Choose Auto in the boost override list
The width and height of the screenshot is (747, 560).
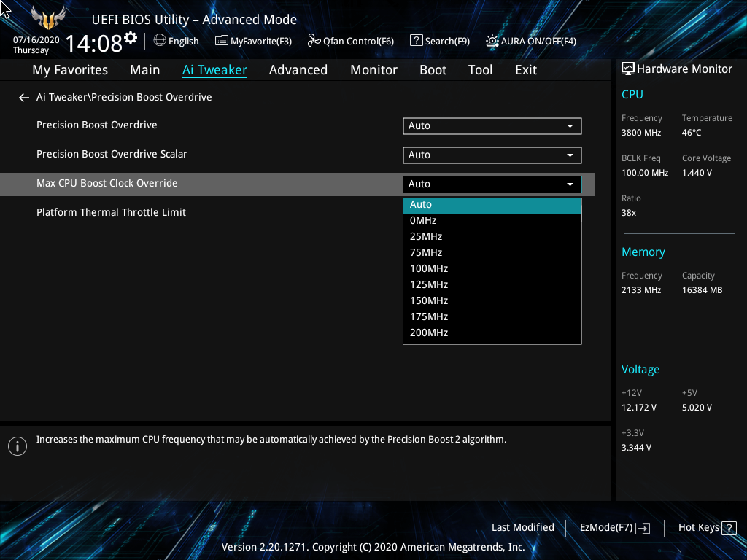coord(492,205)
